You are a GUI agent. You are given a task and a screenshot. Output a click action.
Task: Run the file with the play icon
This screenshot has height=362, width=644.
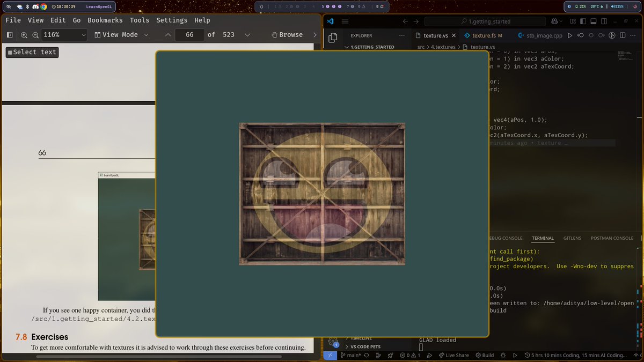[570, 35]
